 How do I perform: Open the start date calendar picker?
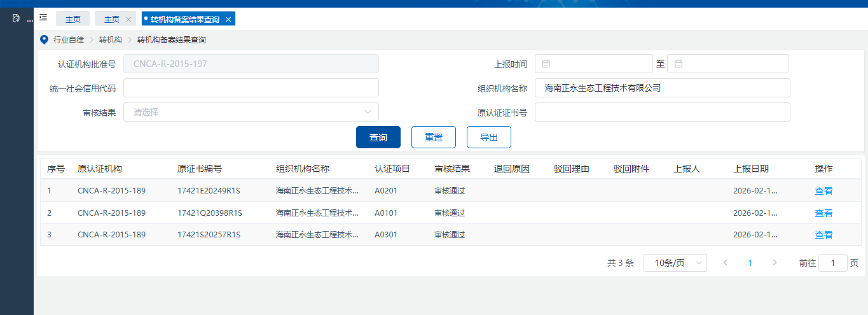pyautogui.click(x=546, y=64)
